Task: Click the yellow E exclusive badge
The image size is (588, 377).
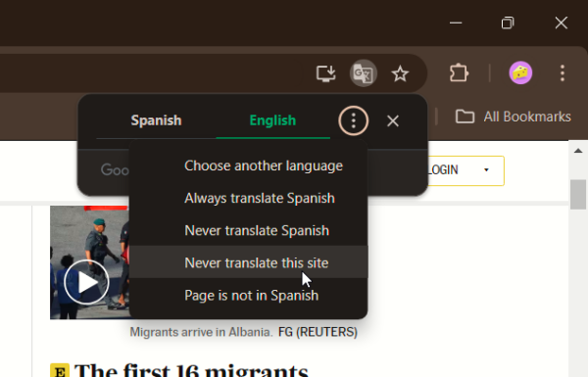Action: (60, 370)
